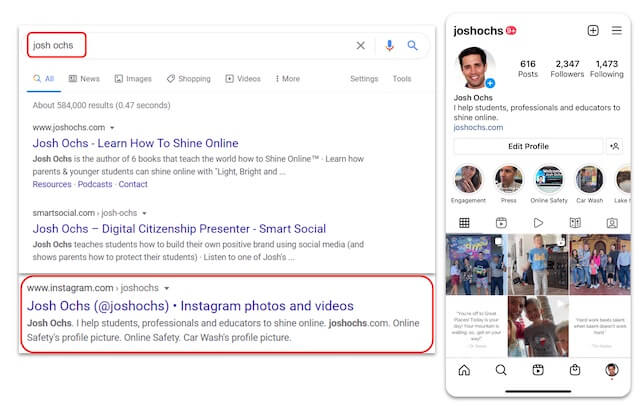The height and width of the screenshot is (406, 640).
Task: Expand dropdown arrow next to www.joshochs.com
Action: [x=112, y=128]
